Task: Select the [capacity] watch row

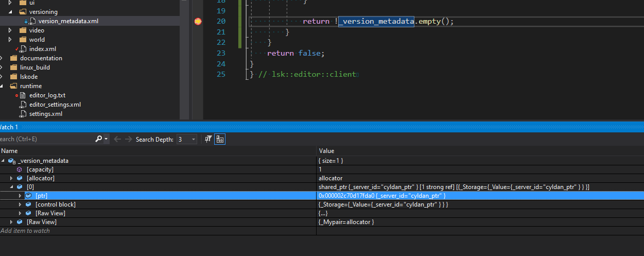Action: pos(322,169)
